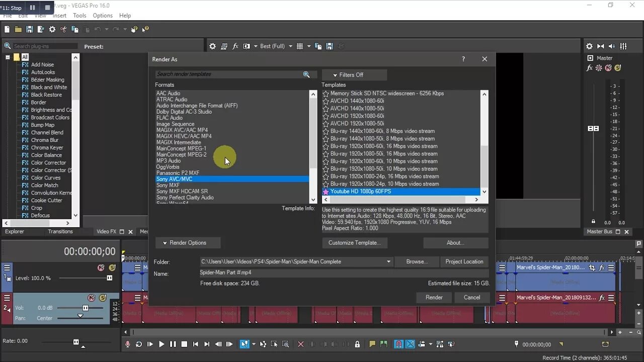Collapse the All plug-ins tree node
Screen dimensions: 644x362
tap(8, 57)
